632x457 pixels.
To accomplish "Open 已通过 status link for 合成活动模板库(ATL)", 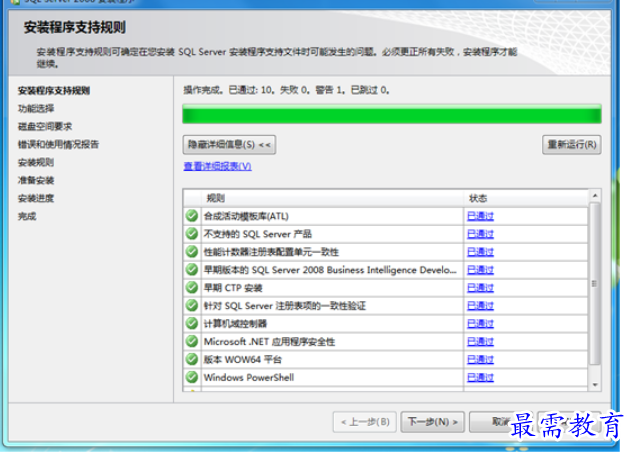I will pos(480,216).
